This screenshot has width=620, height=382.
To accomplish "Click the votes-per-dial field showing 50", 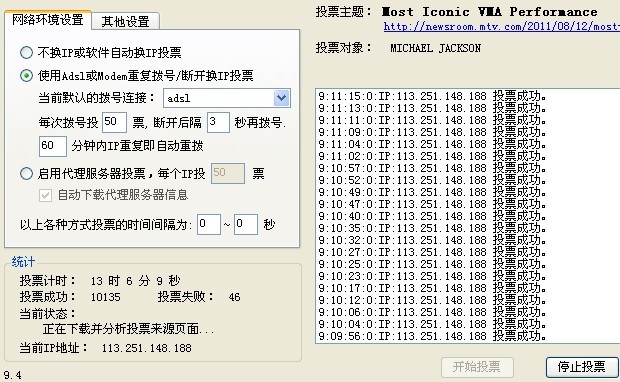I will pos(114,122).
